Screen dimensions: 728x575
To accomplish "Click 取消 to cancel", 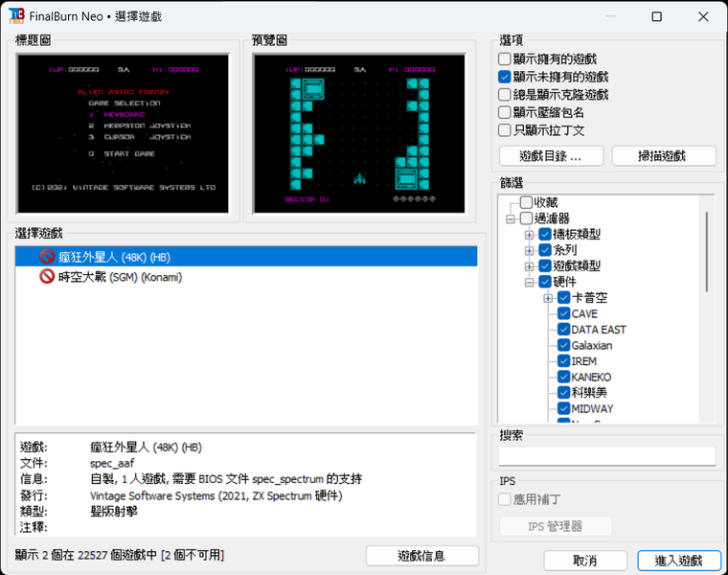I will pyautogui.click(x=585, y=561).
